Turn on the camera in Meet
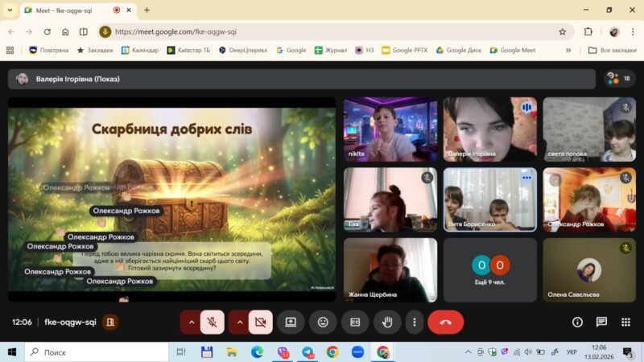Viewport: 644px width, 362px height. coord(261,322)
